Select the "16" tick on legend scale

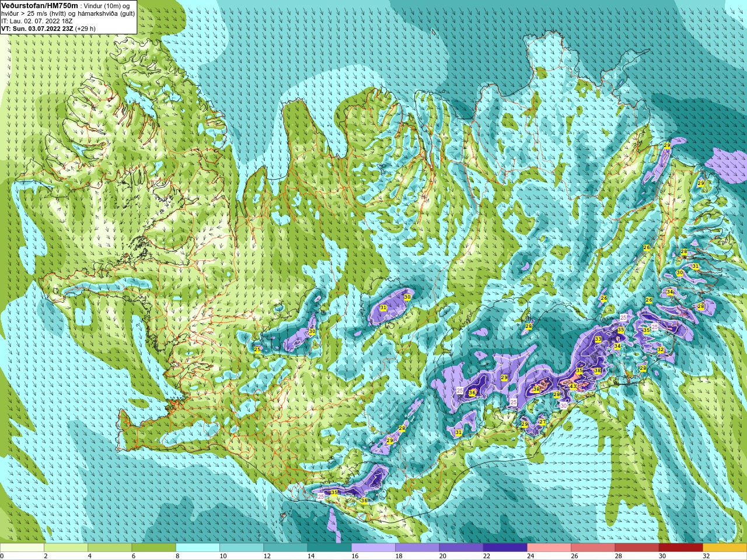point(355,556)
